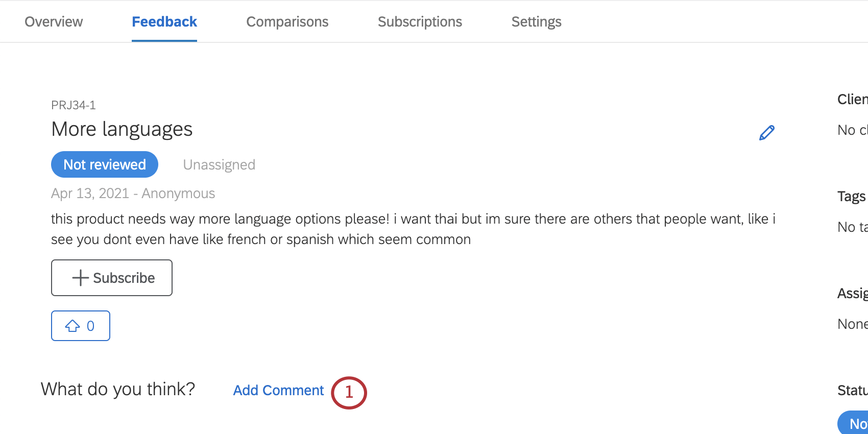This screenshot has width=868, height=434.
Task: Click the vote counter showing 0
Action: coord(90,325)
